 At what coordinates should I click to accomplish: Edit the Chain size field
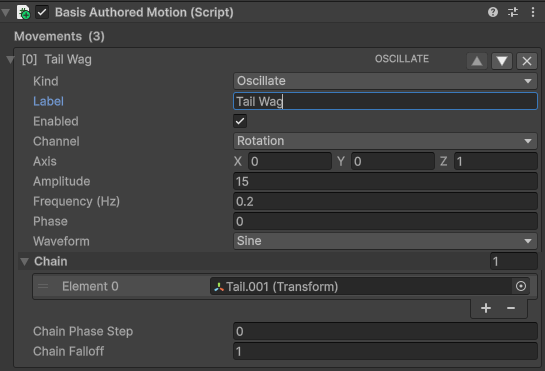click(x=514, y=261)
